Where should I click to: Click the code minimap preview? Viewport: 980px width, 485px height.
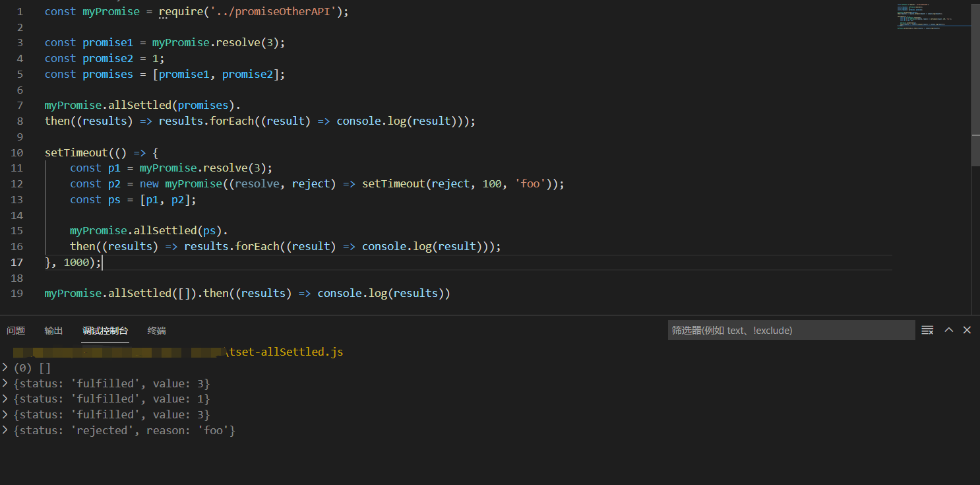(933, 17)
